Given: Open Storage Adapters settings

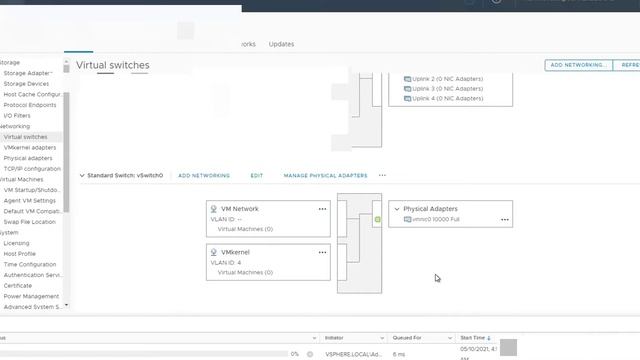Looking at the screenshot, I should 28,73.
